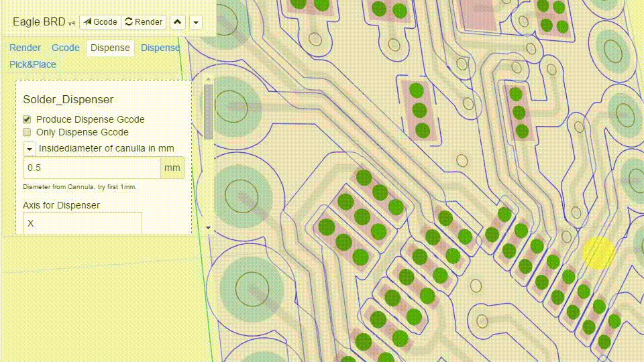Screen dimensions: 644x362
Task: Collapse the widget with the up chevron
Action: tap(177, 22)
